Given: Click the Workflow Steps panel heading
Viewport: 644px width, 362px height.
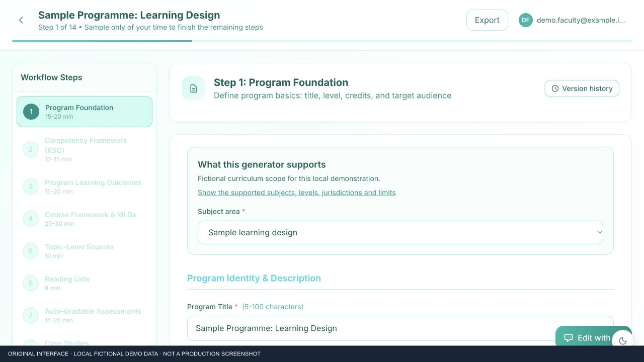Looking at the screenshot, I should tap(51, 77).
